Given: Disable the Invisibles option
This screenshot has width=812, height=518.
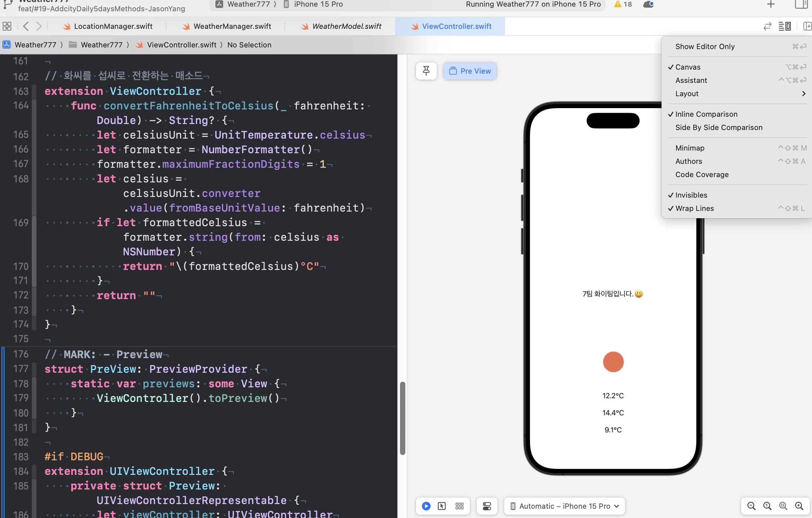Looking at the screenshot, I should click(691, 195).
